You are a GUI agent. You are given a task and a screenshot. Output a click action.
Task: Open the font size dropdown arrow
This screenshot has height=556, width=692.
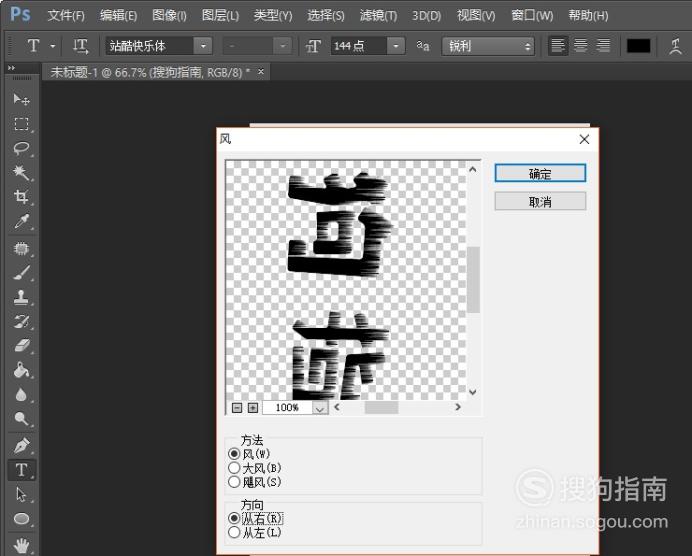396,46
